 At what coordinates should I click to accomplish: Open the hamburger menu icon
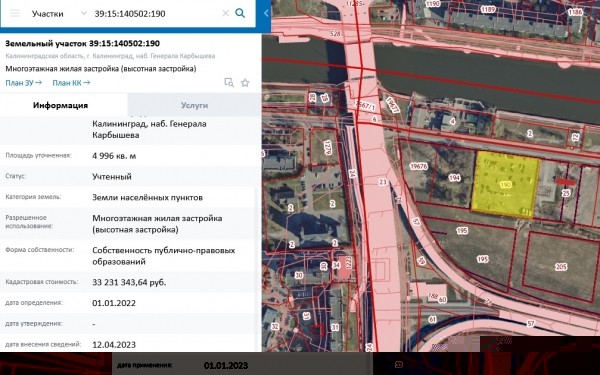pos(15,13)
